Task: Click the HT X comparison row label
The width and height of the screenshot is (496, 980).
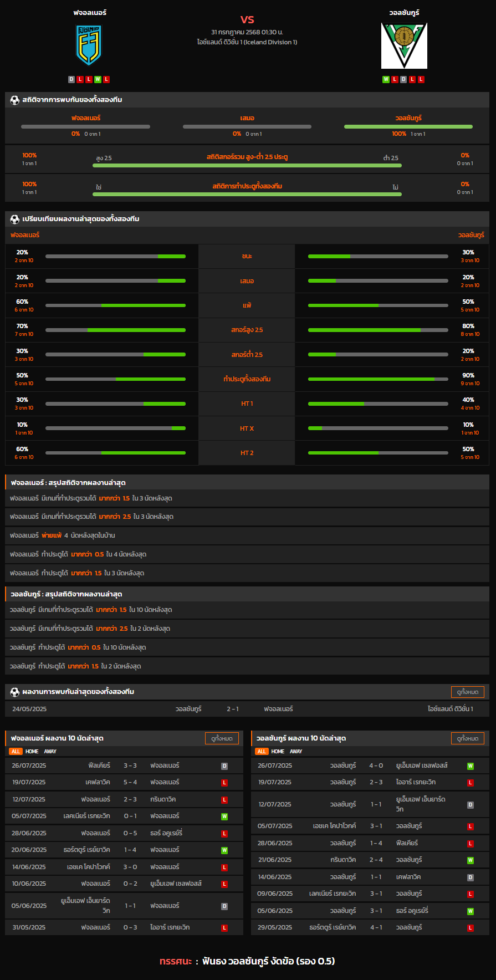Action: click(247, 428)
